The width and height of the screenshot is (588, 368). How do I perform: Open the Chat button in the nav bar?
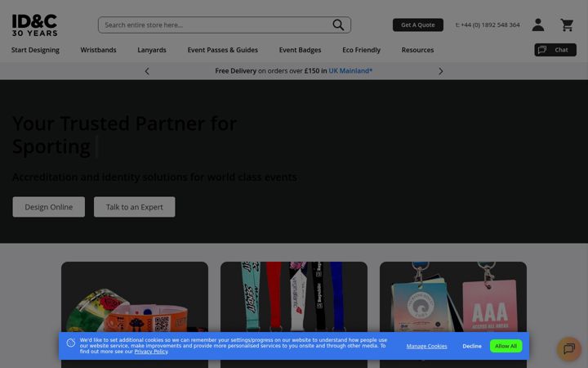(x=555, y=50)
